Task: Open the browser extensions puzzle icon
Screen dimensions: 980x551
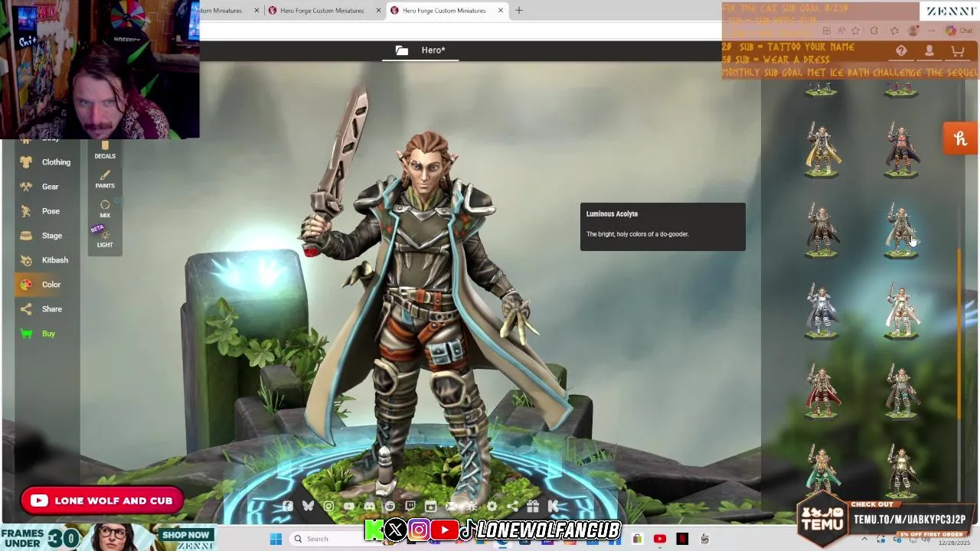Action: click(874, 31)
